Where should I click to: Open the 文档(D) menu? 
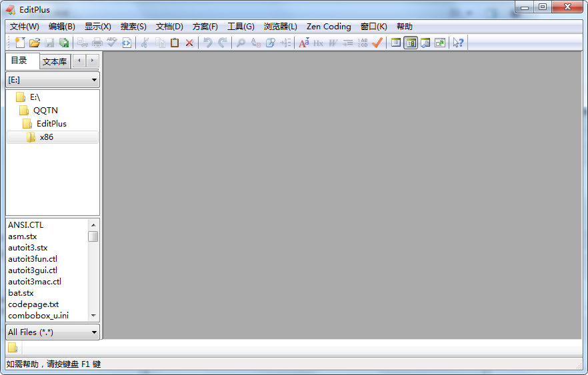click(169, 27)
